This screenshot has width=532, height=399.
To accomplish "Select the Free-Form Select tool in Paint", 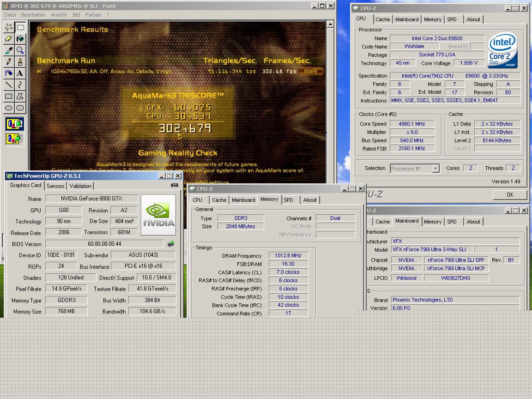I will click(x=9, y=27).
